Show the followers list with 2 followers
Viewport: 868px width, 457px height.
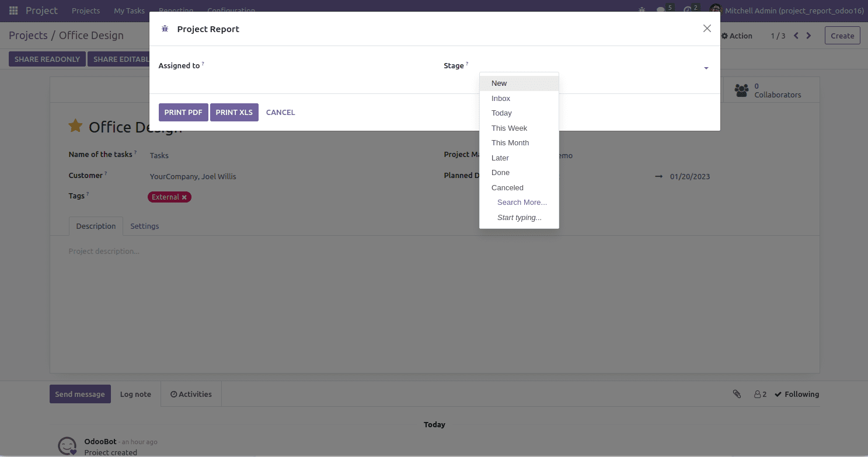[760, 394]
